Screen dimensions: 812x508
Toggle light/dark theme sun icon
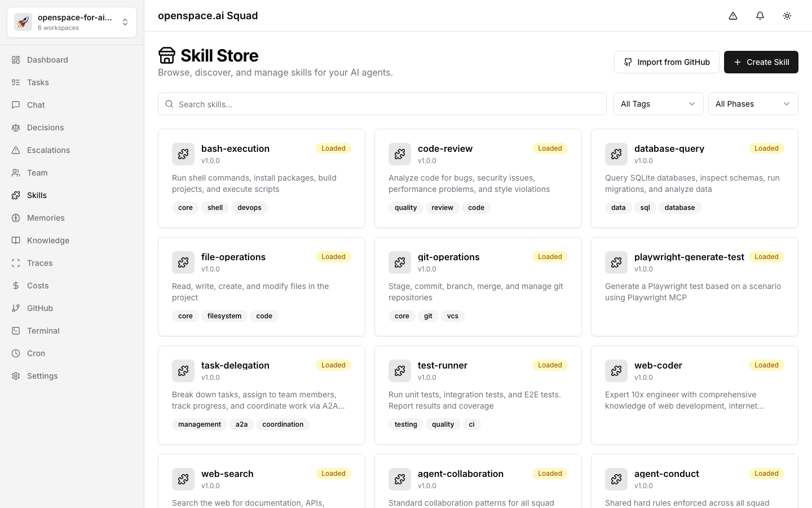(787, 16)
